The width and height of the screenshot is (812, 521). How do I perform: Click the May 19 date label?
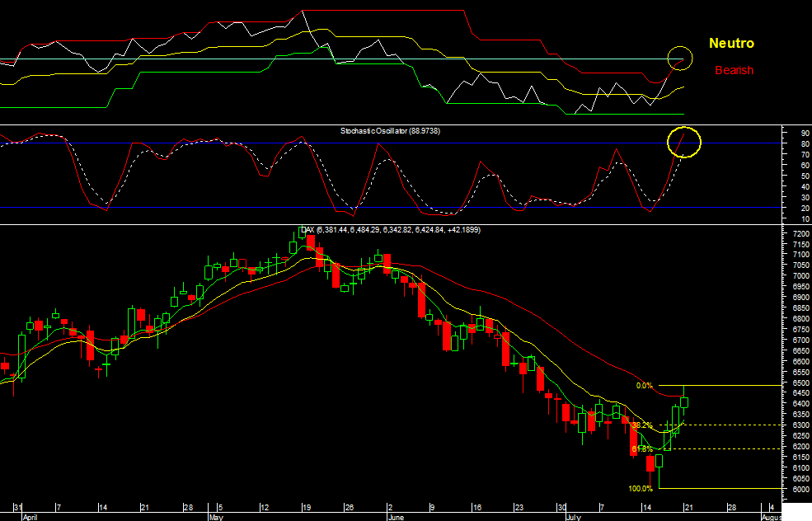tap(307, 508)
